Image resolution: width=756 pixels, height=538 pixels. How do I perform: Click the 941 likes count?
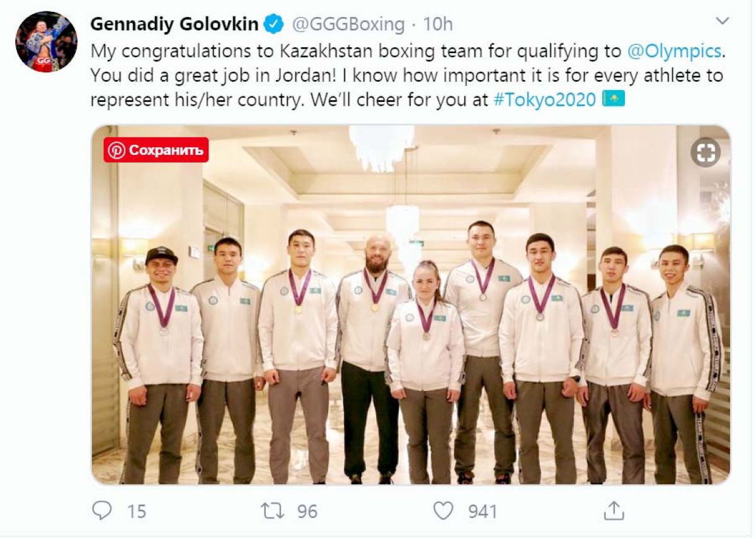tap(483, 511)
